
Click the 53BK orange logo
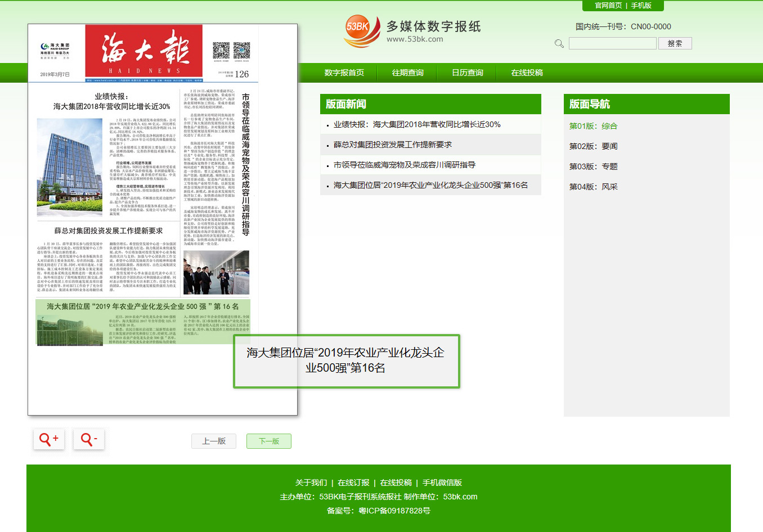pyautogui.click(x=361, y=30)
